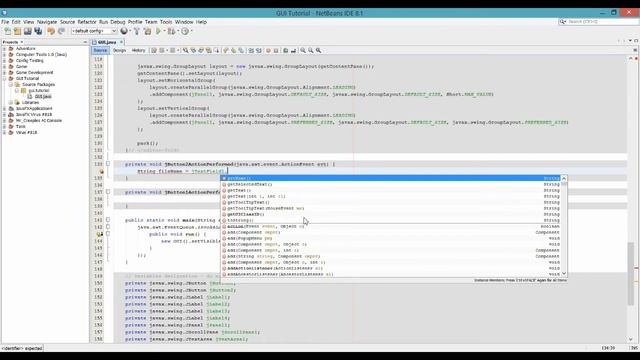Click the Build Project hammer icon

click(137, 31)
